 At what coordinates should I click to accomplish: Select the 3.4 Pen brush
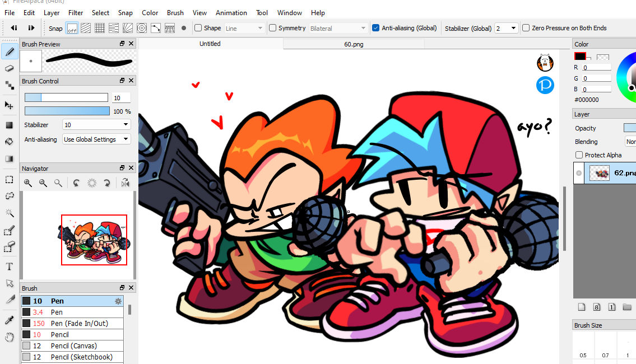pos(72,312)
